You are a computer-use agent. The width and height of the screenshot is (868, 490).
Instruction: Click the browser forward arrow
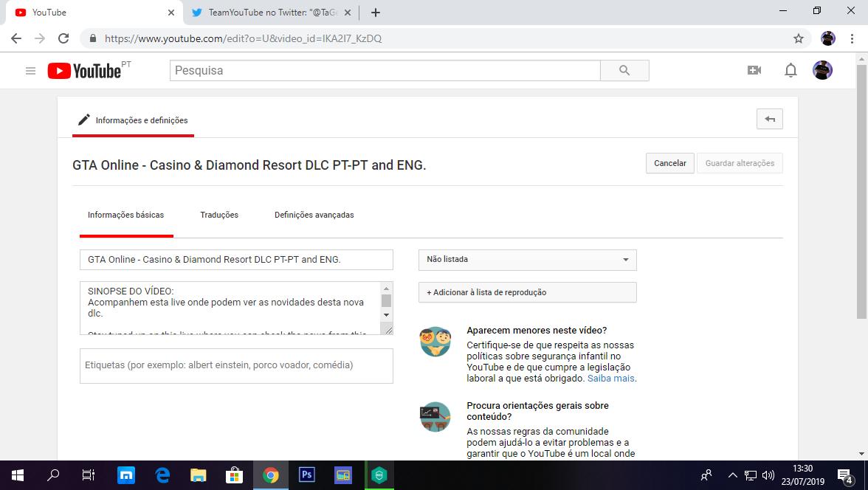pyautogui.click(x=40, y=38)
